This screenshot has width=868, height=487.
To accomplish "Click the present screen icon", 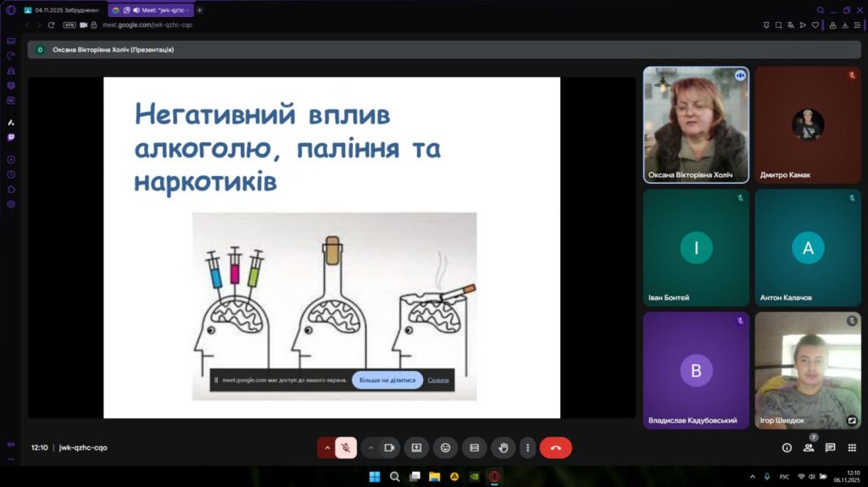I will [416, 447].
